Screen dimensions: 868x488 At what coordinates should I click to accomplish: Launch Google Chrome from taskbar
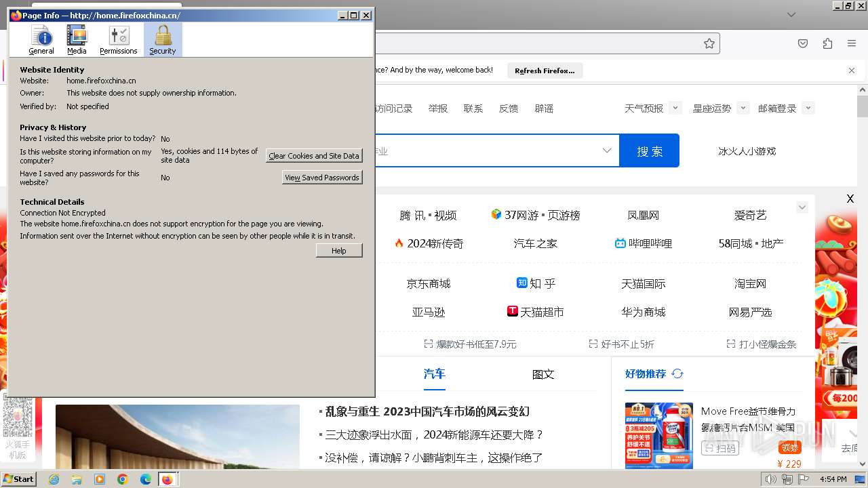click(x=123, y=479)
